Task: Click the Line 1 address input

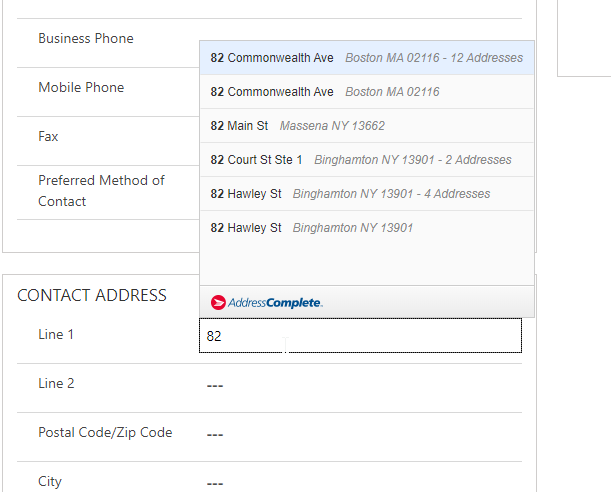Action: [x=360, y=336]
